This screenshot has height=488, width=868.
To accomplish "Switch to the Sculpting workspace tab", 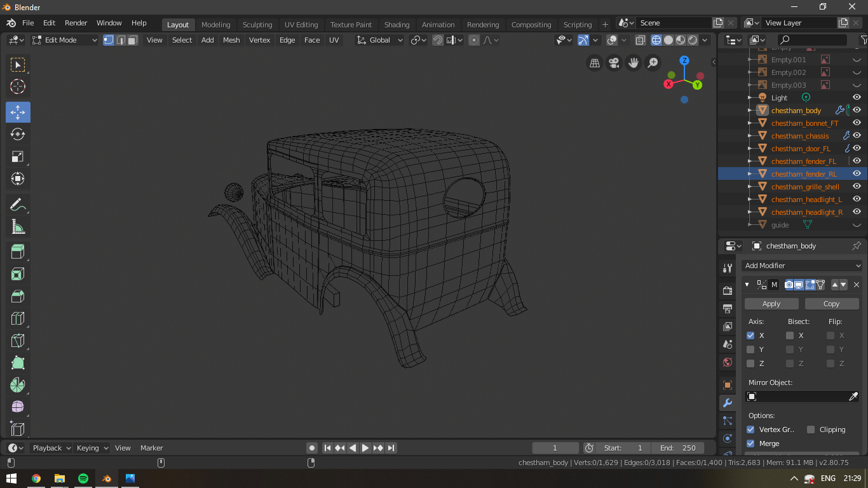I will point(257,25).
